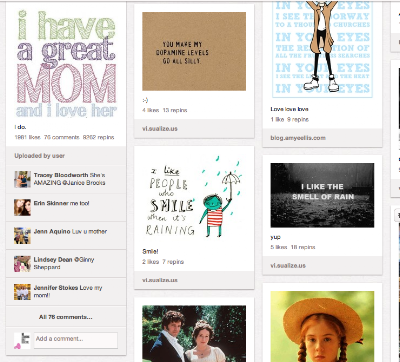Click 'Love love love' pin description
The height and width of the screenshot is (362, 400).
[289, 109]
